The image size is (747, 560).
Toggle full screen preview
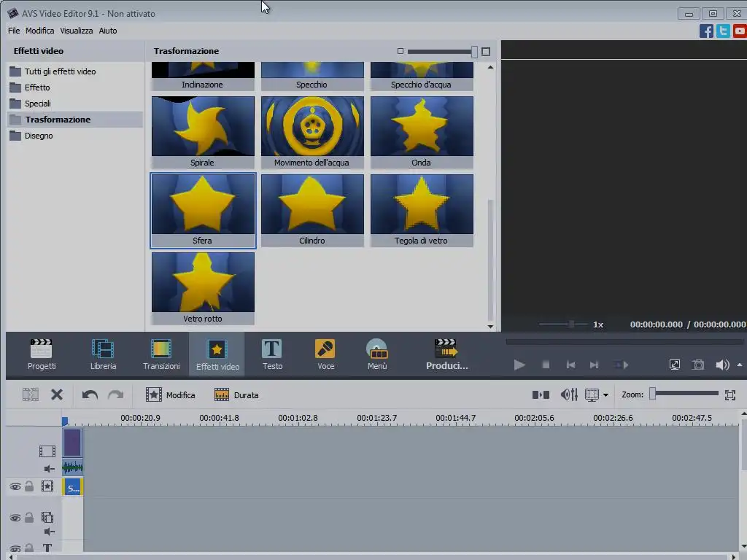pos(675,365)
